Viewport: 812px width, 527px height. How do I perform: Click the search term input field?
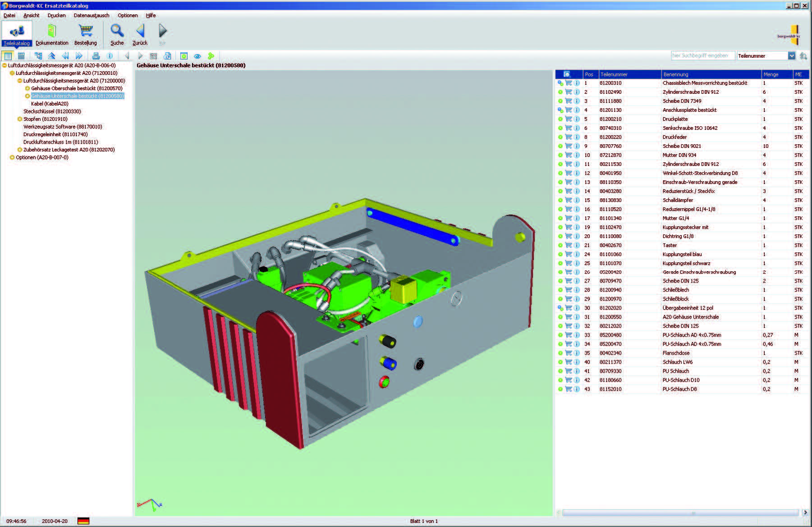[x=702, y=56]
